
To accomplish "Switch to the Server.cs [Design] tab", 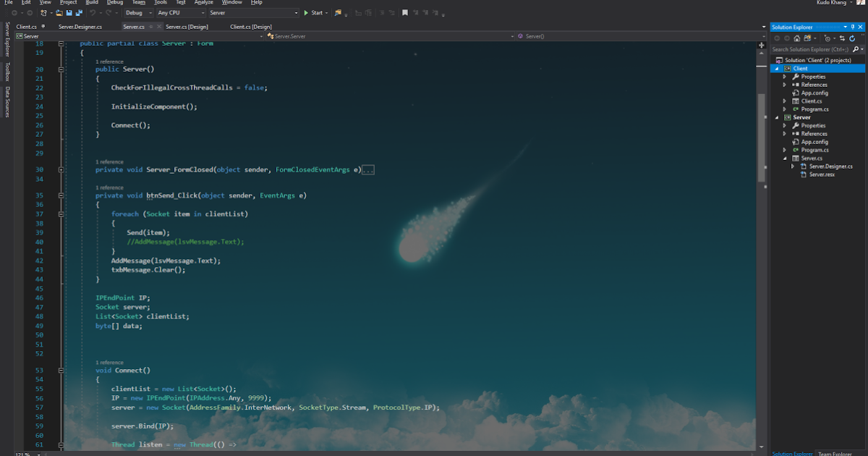I will (187, 26).
